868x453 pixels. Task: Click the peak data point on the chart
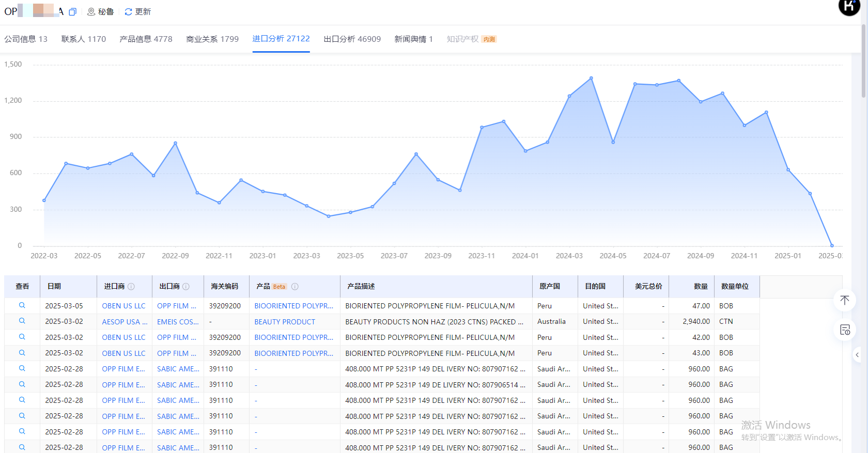pos(591,79)
